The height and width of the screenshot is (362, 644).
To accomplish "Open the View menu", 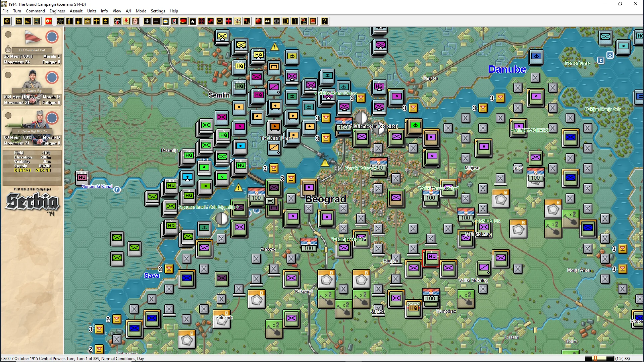I will (x=117, y=11).
